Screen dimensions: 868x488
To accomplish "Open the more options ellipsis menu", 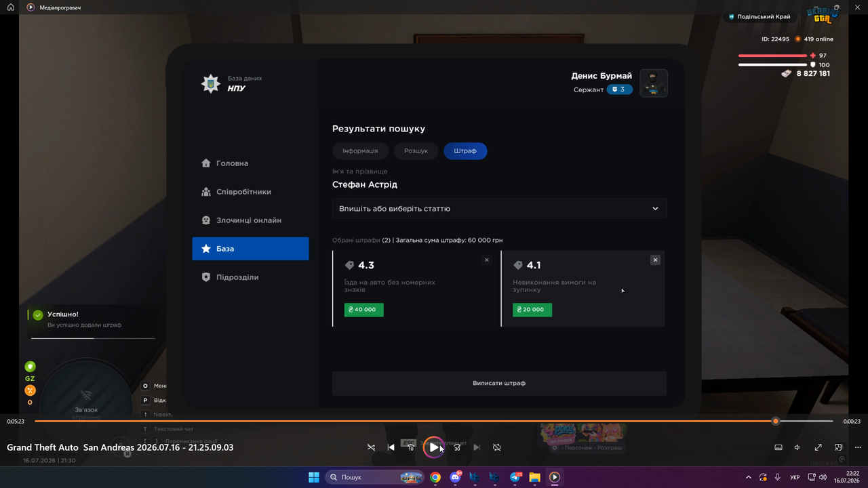I will click(859, 447).
